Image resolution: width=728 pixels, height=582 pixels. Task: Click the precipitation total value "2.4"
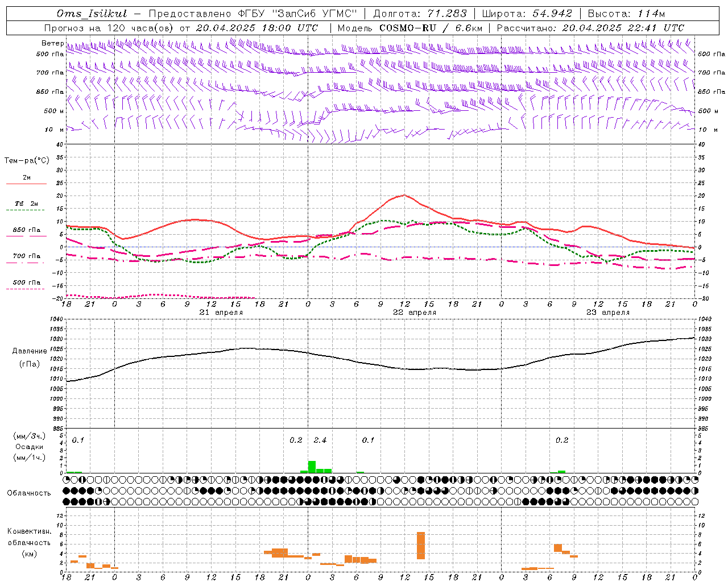(x=320, y=440)
